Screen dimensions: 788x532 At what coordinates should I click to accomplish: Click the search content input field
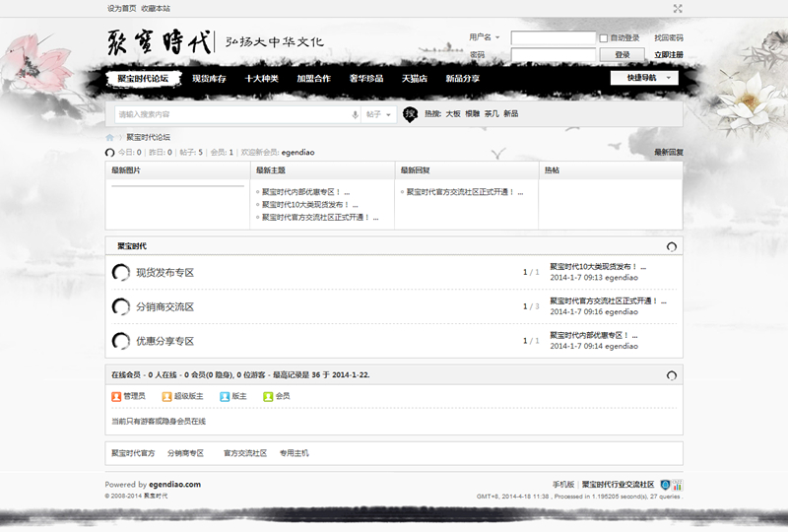[x=231, y=114]
